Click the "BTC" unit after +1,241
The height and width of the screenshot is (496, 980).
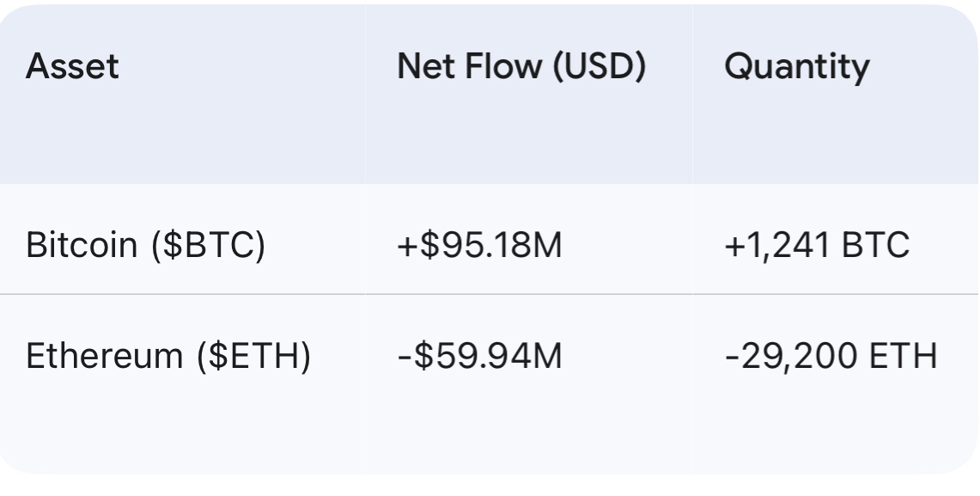[x=874, y=246]
